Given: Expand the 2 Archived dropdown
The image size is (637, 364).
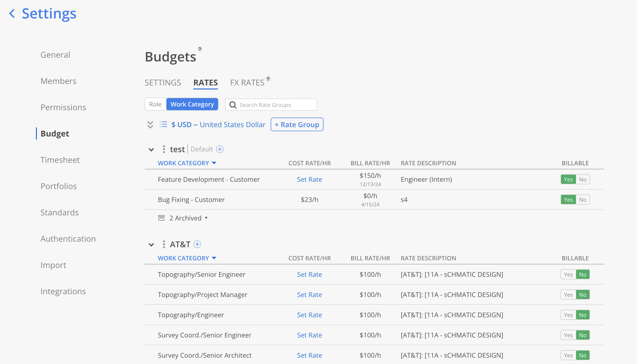Looking at the screenshot, I should 188,218.
